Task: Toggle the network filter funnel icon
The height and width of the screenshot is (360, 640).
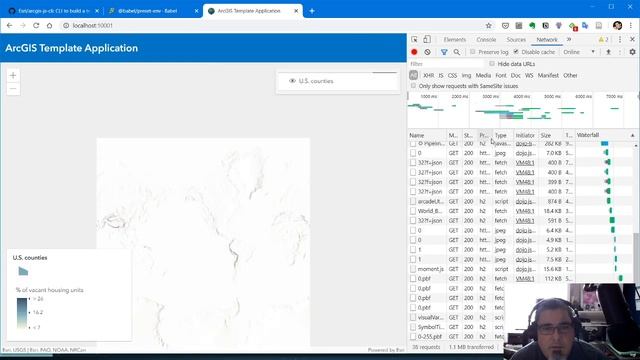Action: pyautogui.click(x=444, y=52)
